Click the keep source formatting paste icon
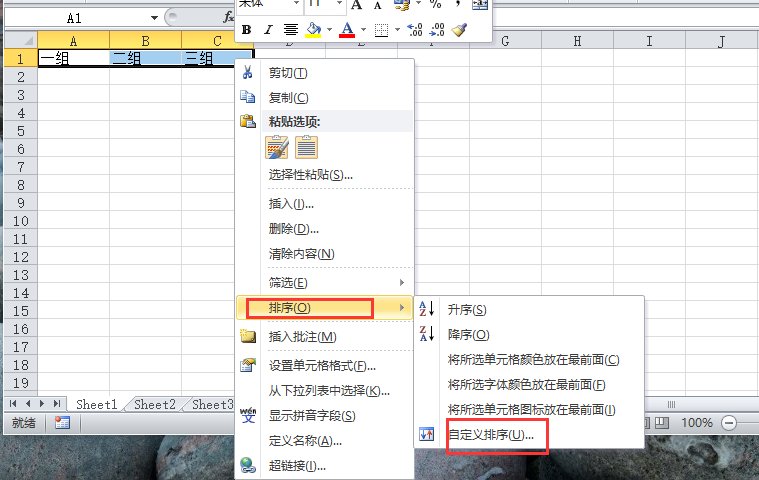Viewport: 759px width, 480px height. click(277, 147)
